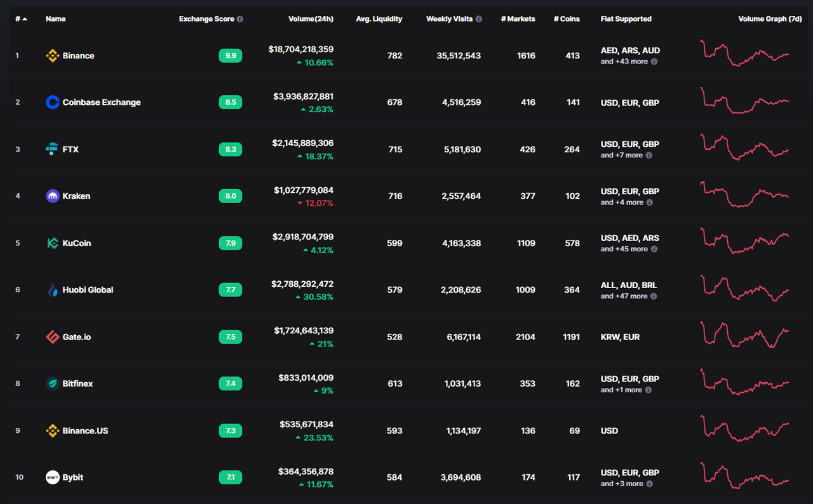Sort by # Coins column header
This screenshot has width=813, height=504.
point(566,19)
